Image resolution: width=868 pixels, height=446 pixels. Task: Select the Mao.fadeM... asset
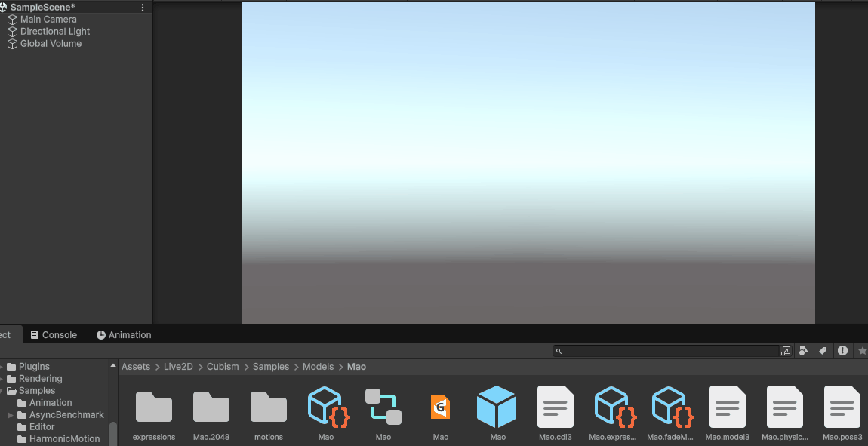pos(669,408)
